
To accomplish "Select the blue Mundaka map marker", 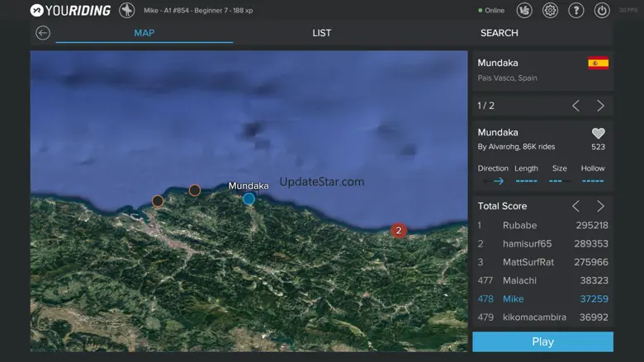I will [x=249, y=199].
